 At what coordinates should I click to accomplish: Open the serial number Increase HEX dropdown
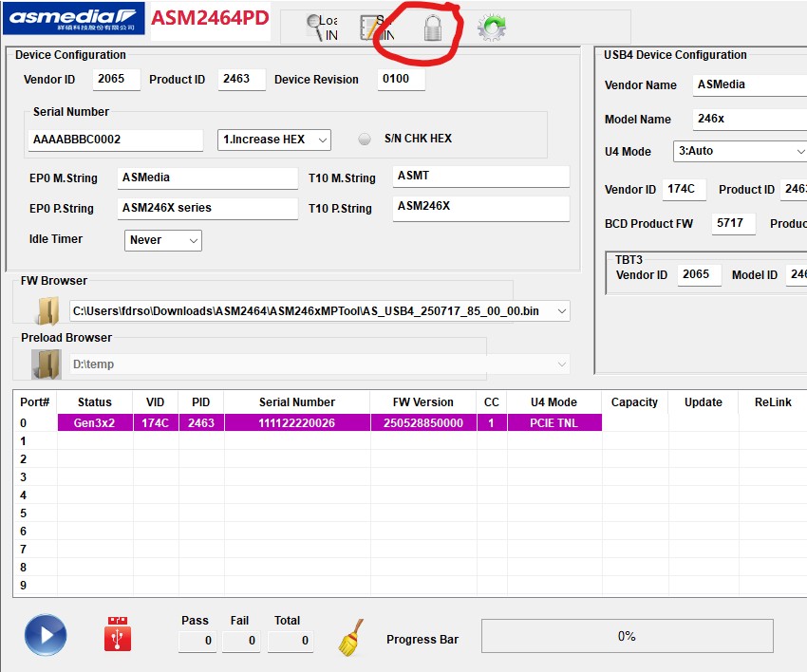click(x=273, y=140)
